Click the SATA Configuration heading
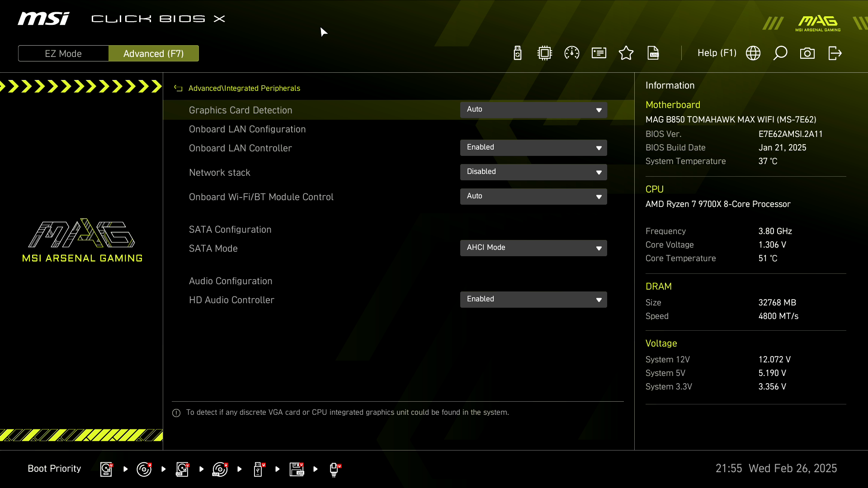The height and width of the screenshot is (488, 868). pyautogui.click(x=230, y=230)
